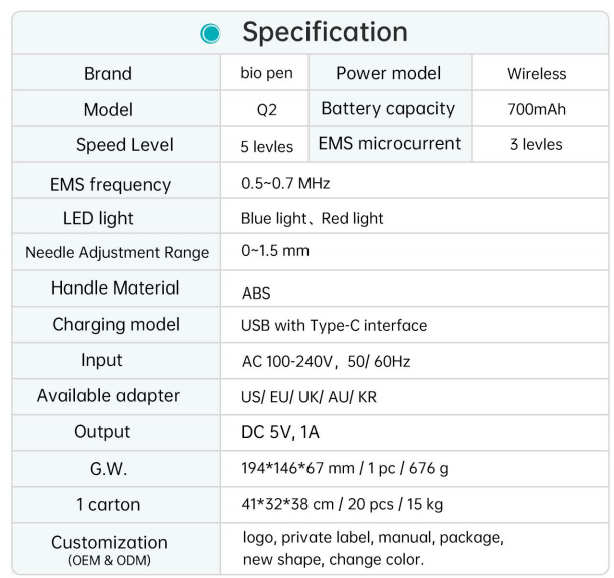Viewport: 614px width, 578px height.
Task: Select the 'Wireless' power model value
Action: (x=536, y=74)
